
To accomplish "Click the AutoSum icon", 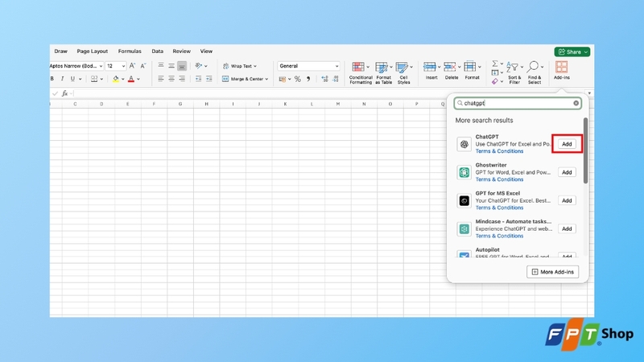I will (x=495, y=64).
